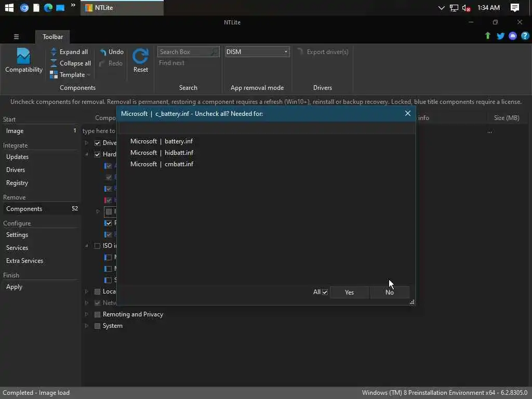Click the greyed Redo button

click(111, 63)
